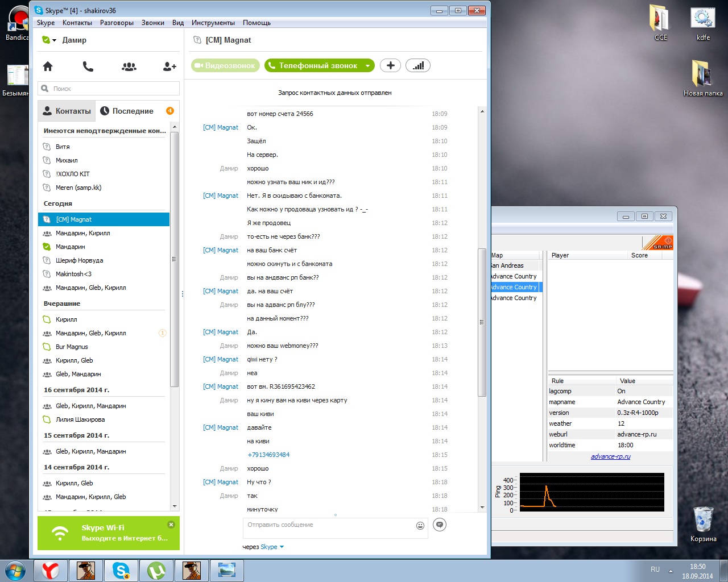
Task: Select the Шериф Норвуда contact
Action: [104, 260]
